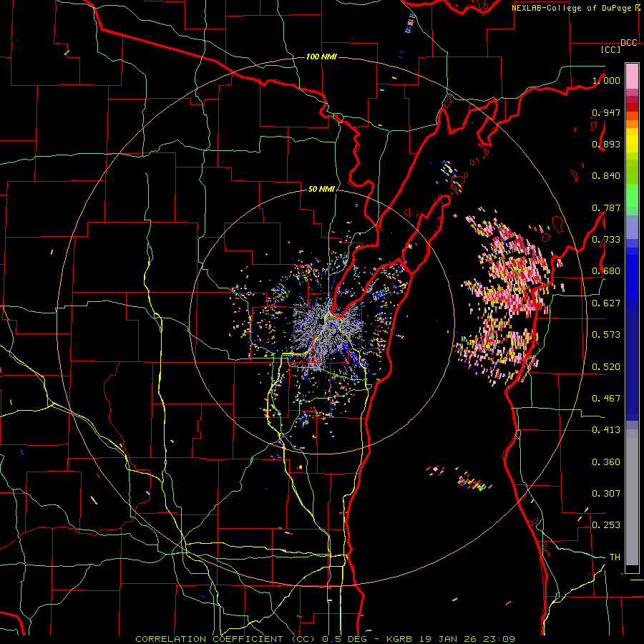Click the 100 NMI range ring label

[x=321, y=57]
